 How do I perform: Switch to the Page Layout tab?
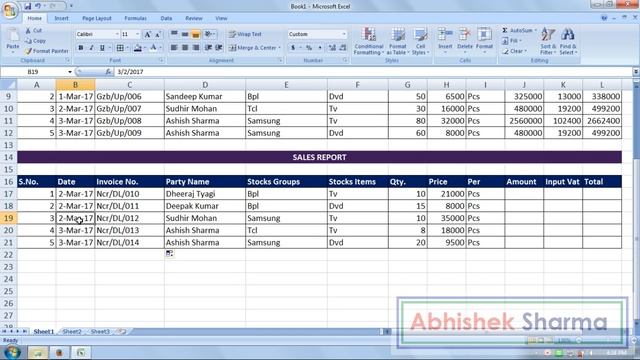(97, 18)
